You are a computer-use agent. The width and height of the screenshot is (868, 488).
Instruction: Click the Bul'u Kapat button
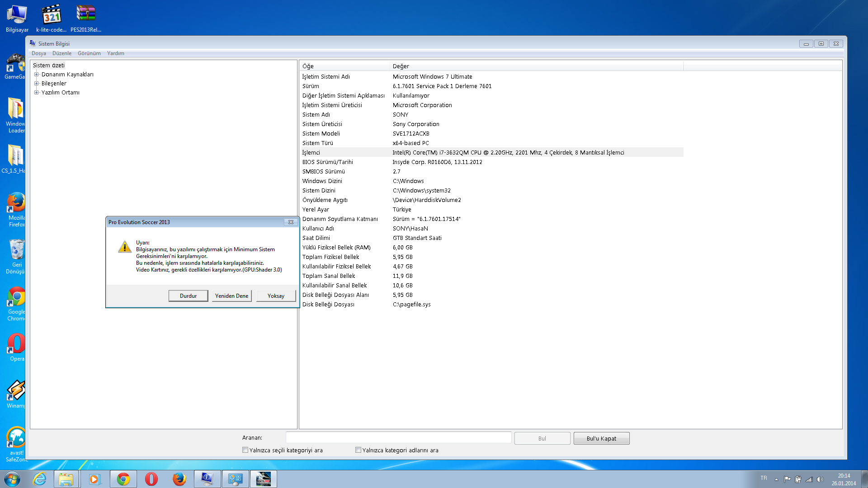[x=601, y=438]
